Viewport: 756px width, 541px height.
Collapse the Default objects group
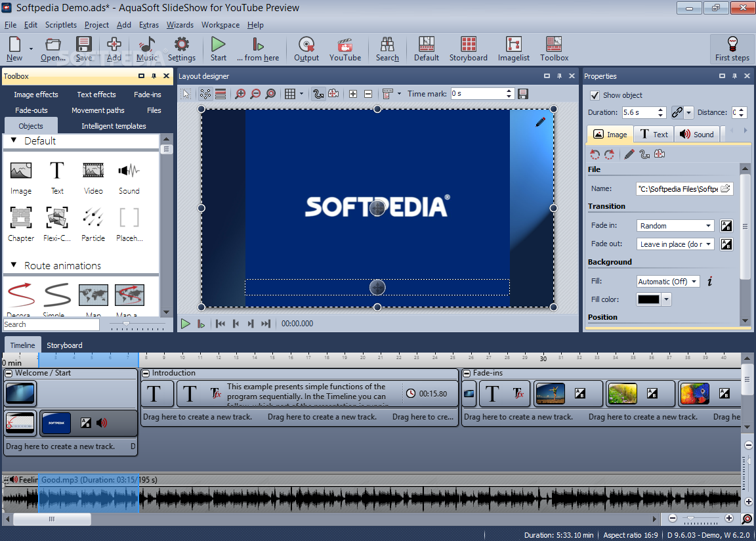point(14,141)
